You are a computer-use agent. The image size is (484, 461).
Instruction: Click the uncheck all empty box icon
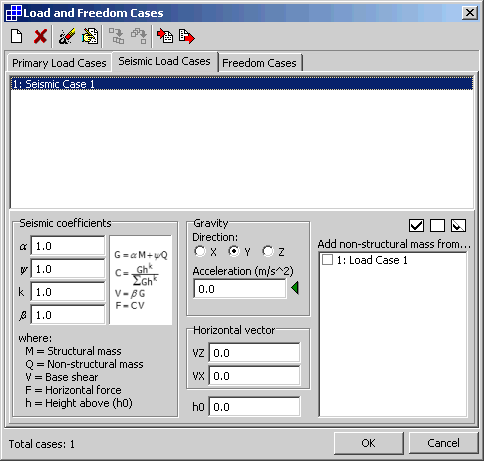pyautogui.click(x=437, y=225)
